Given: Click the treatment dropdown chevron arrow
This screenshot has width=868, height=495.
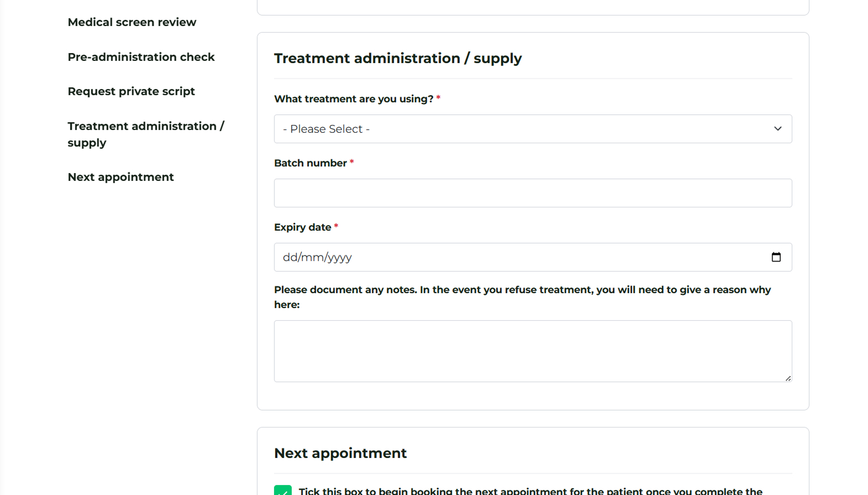Looking at the screenshot, I should click(777, 129).
